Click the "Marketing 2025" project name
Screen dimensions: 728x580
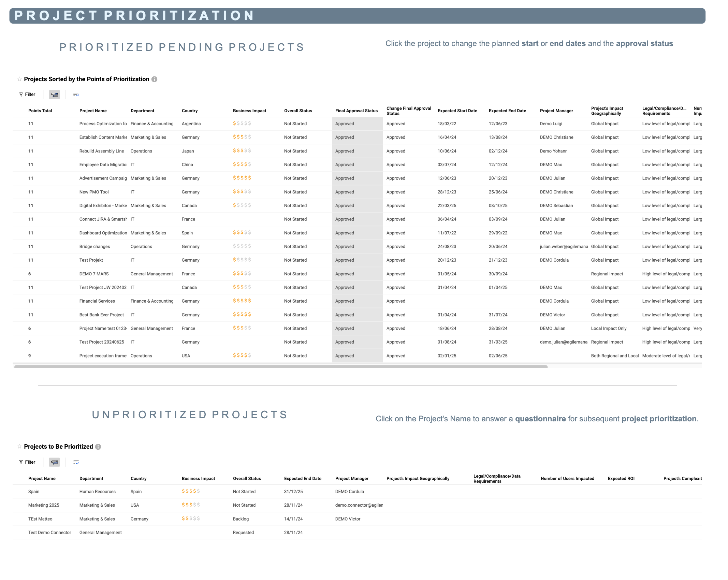[x=43, y=505]
